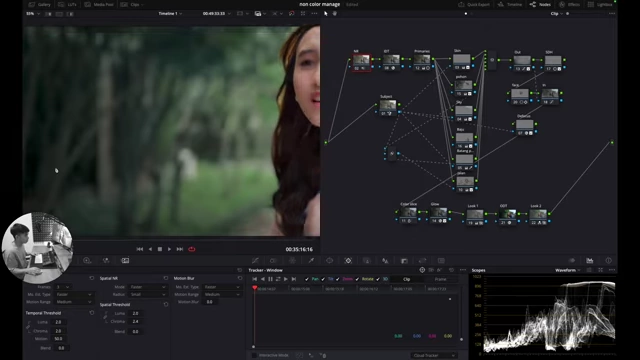Screen dimensions: 640x360
Task: Open the Color Warper palette icon
Action: (x=292, y=260)
